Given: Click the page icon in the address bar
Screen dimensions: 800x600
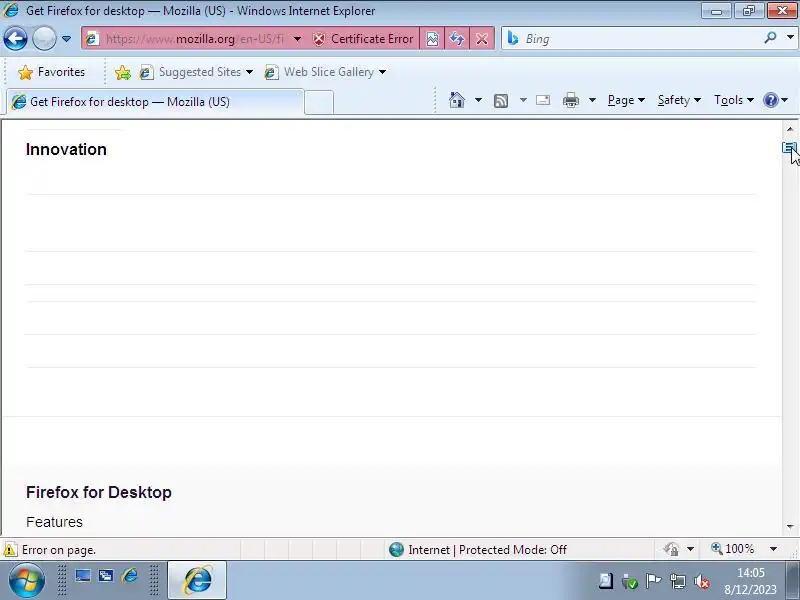Looking at the screenshot, I should click(x=92, y=39).
